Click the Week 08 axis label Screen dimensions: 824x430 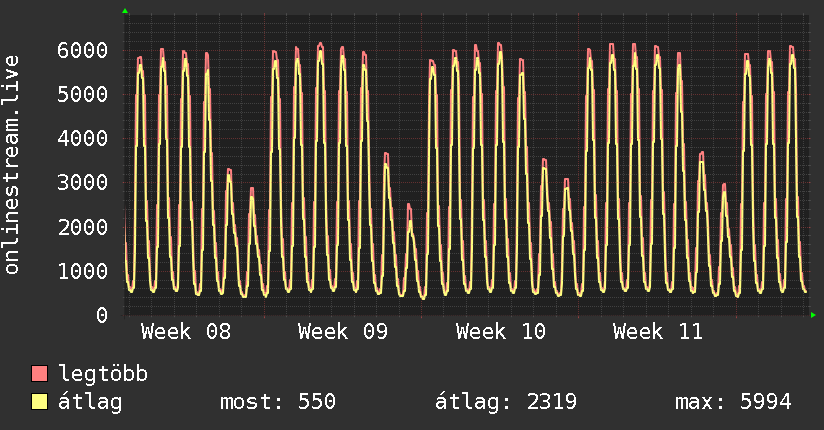pos(186,332)
